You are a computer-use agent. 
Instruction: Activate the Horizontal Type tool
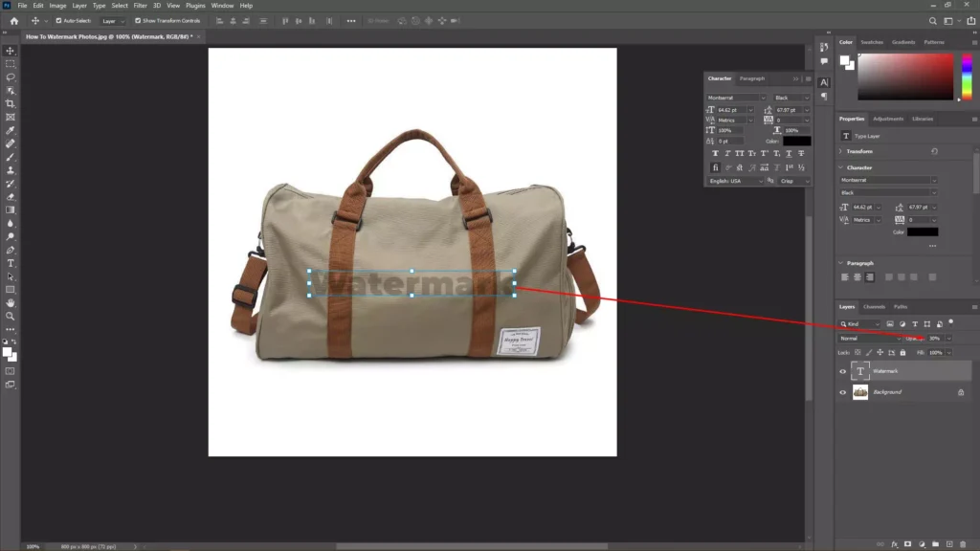click(10, 263)
